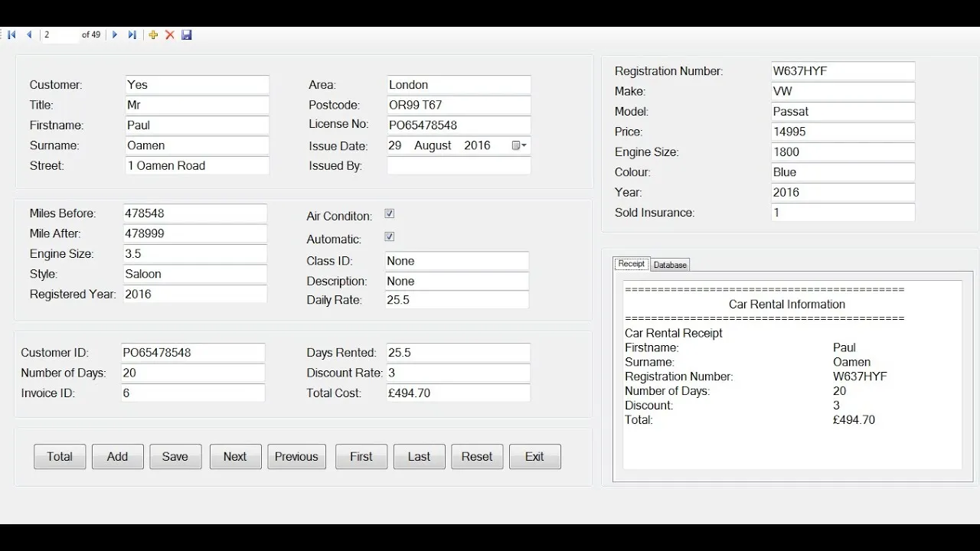The image size is (980, 551).
Task: Toggle the Air Conditon checkbox
Action: 390,214
